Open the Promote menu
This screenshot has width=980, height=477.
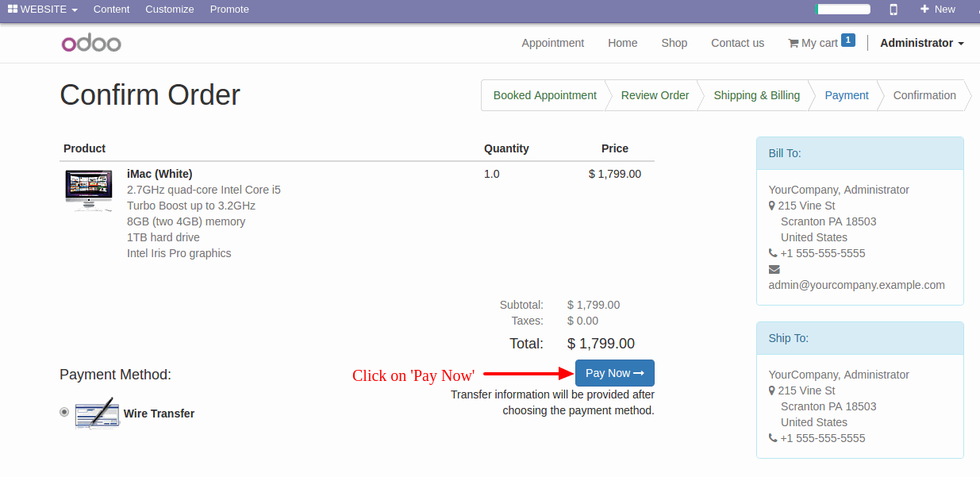click(229, 10)
